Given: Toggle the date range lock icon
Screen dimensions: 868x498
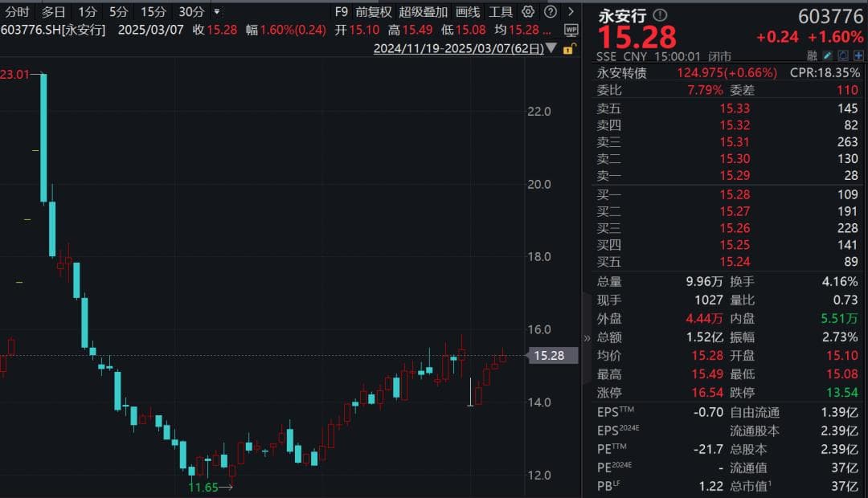Looking at the screenshot, I should pos(569,49).
